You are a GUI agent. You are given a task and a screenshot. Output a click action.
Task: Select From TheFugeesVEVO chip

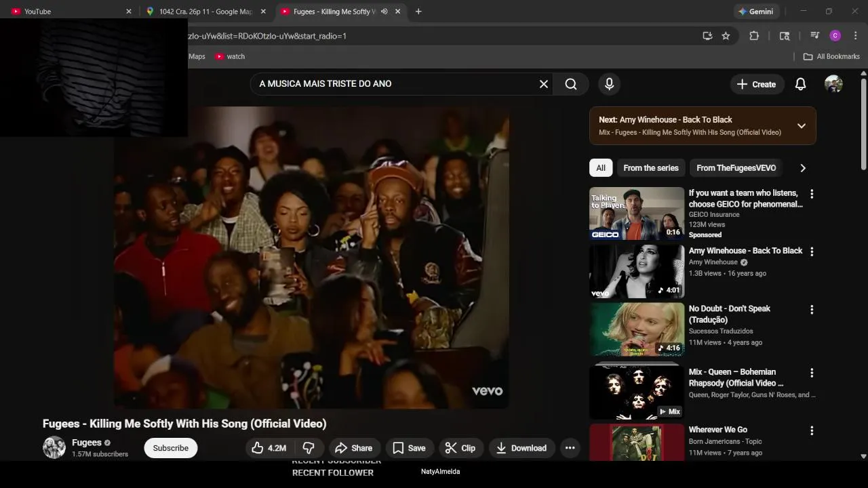(736, 168)
